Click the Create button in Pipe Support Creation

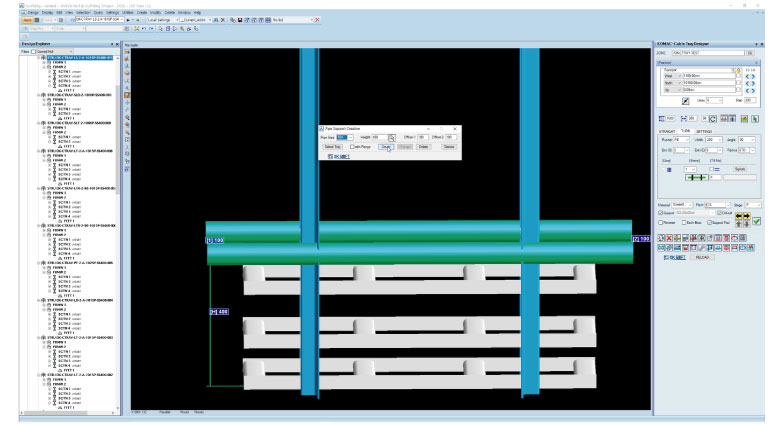[386, 147]
